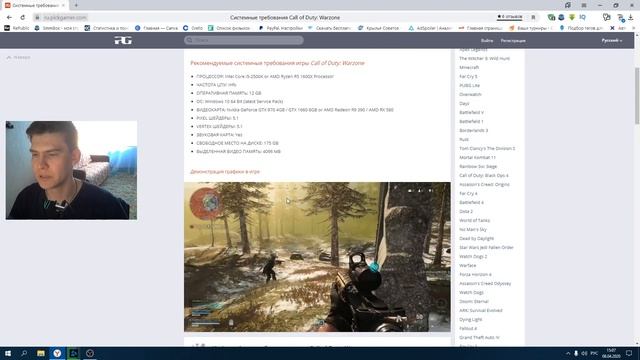Open the Rust link in sidebar

click(x=464, y=139)
